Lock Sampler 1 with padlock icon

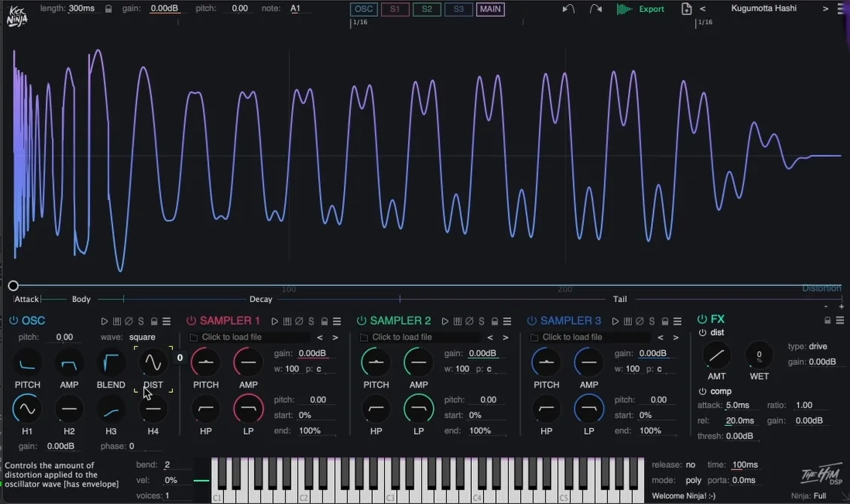click(324, 321)
